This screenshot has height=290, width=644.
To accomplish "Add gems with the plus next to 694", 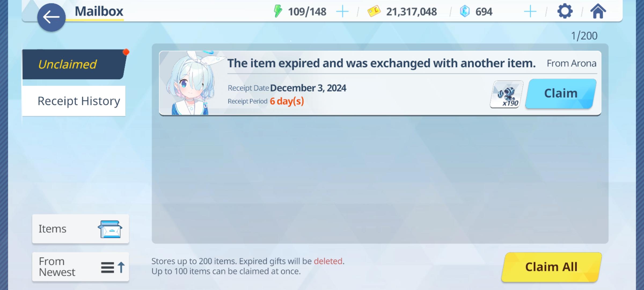I will [x=530, y=12].
